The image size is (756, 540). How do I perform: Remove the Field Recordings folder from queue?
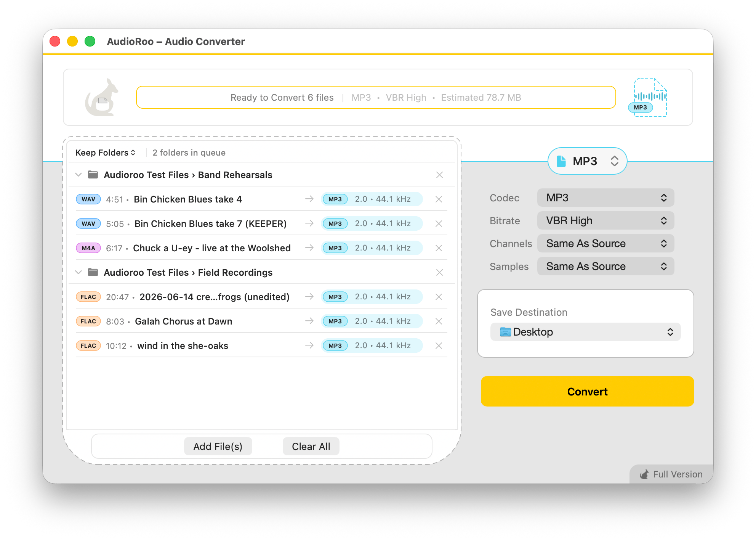pos(439,272)
